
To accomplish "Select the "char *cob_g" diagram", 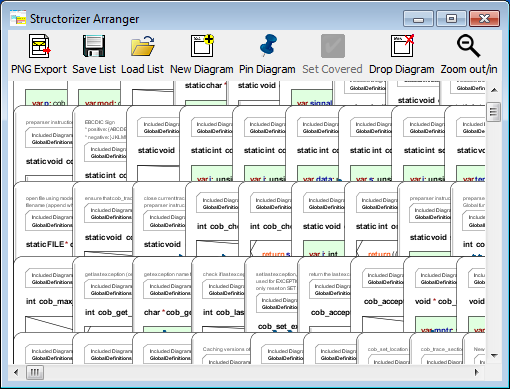I will click(163, 295).
